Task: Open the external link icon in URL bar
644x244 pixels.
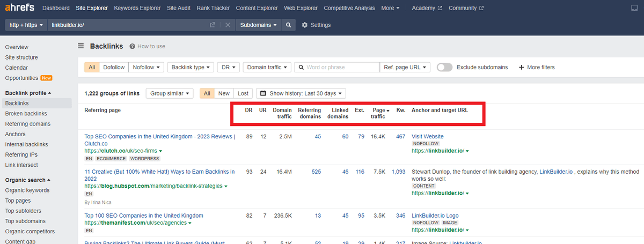Action: [213, 25]
